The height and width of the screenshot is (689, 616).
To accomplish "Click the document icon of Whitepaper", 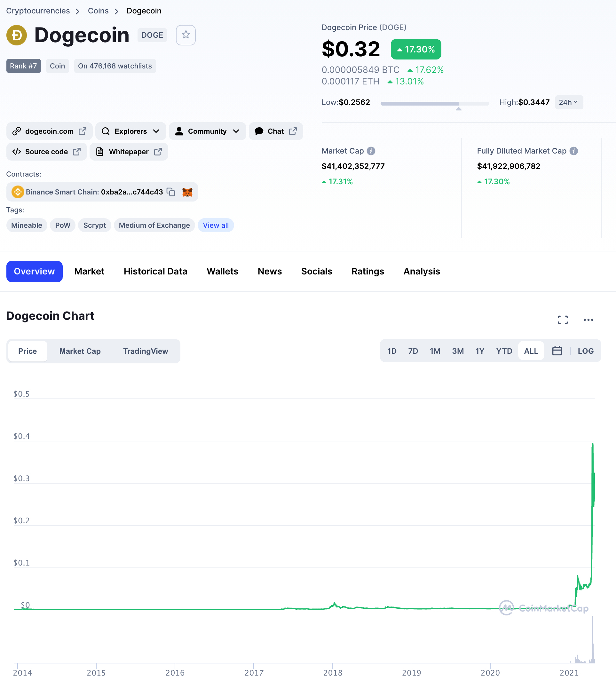I will [99, 152].
